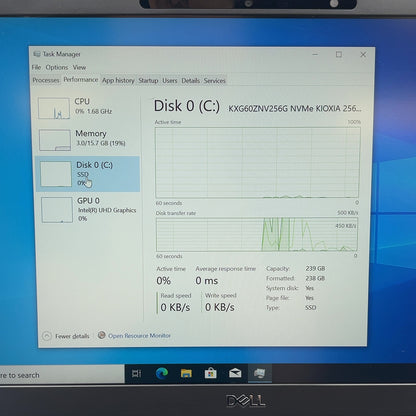Open the View menu

click(79, 67)
